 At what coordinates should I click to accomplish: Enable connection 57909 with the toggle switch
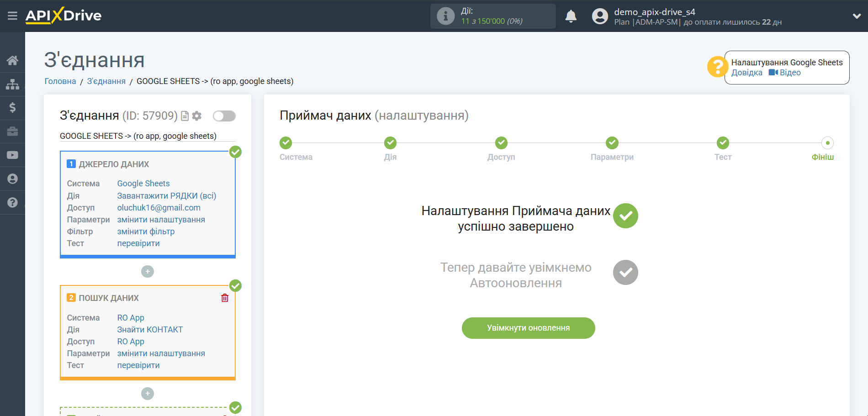click(224, 116)
